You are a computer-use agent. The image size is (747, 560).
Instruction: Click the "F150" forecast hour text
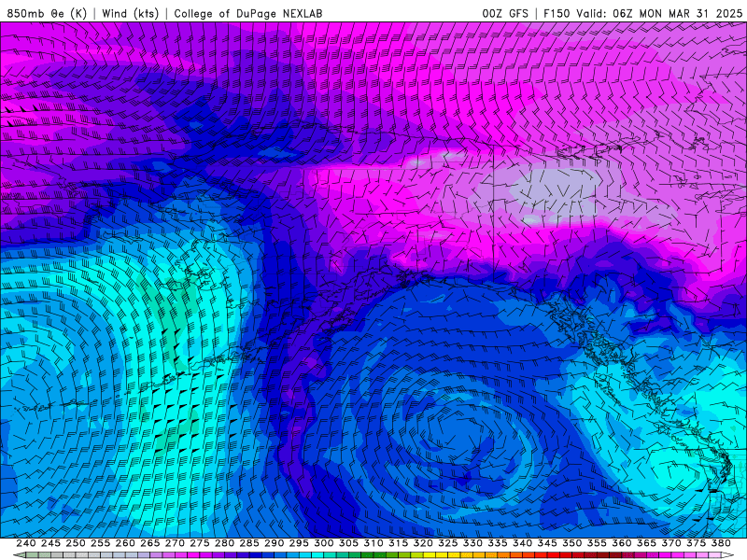(x=557, y=14)
